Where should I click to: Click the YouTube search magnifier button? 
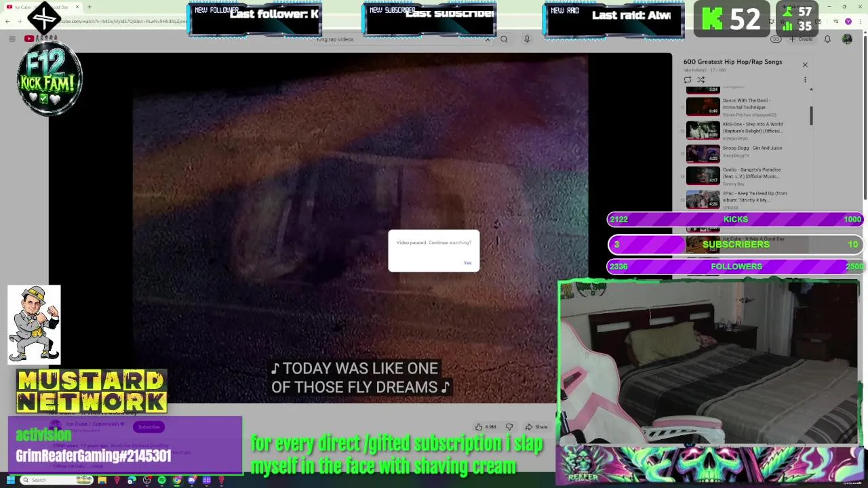(x=504, y=39)
